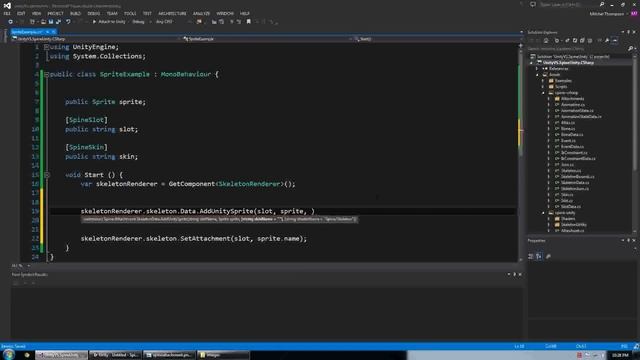Collapse the Assets folder node

(x=538, y=75)
